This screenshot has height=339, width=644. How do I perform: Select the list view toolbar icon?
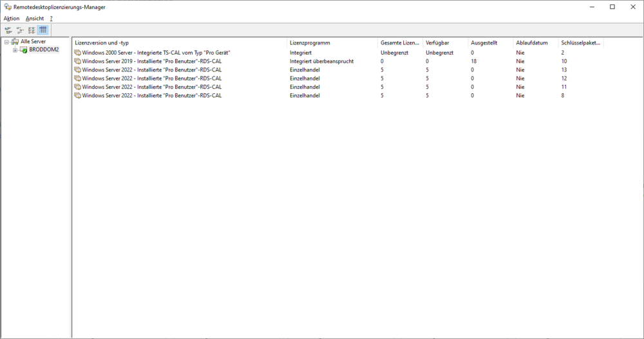(32, 30)
